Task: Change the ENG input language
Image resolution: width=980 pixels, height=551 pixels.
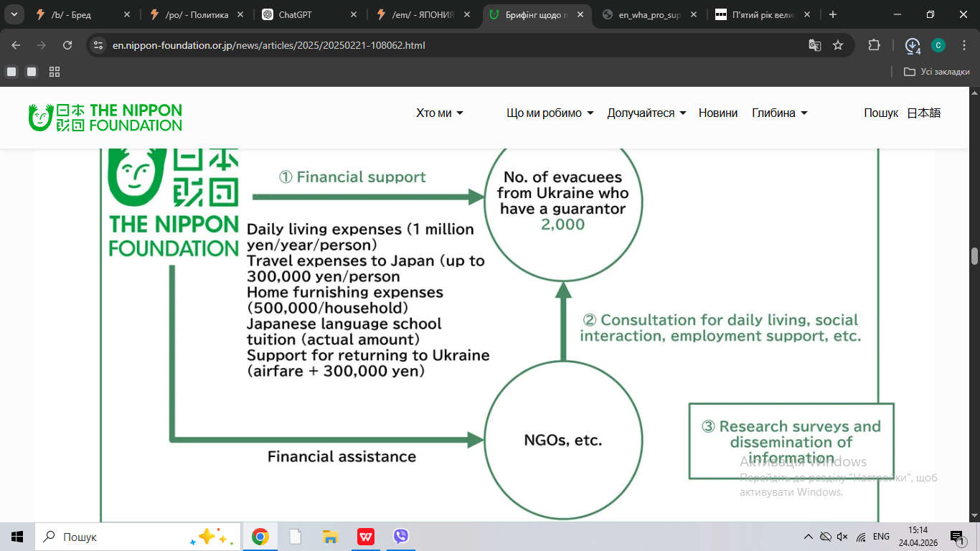Action: pos(881,537)
